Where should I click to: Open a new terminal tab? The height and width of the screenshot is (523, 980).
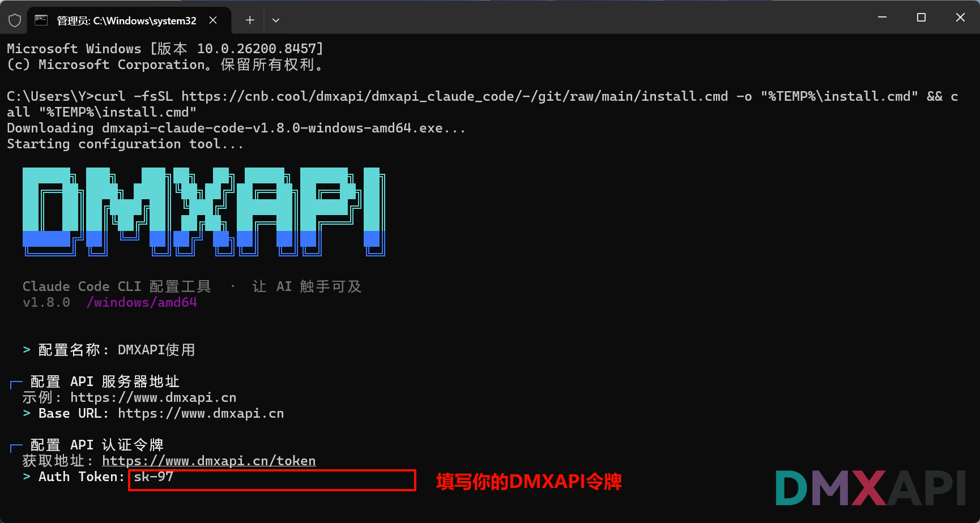(x=250, y=20)
